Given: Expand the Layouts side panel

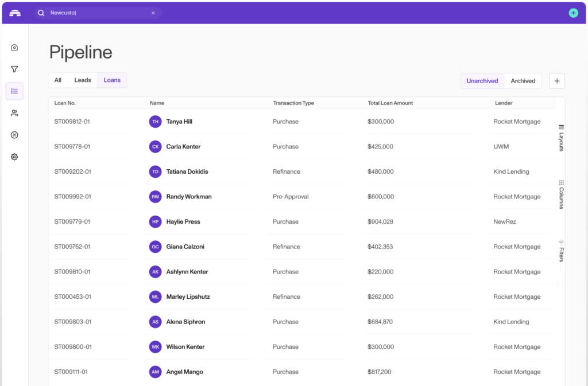Looking at the screenshot, I should pos(561,138).
